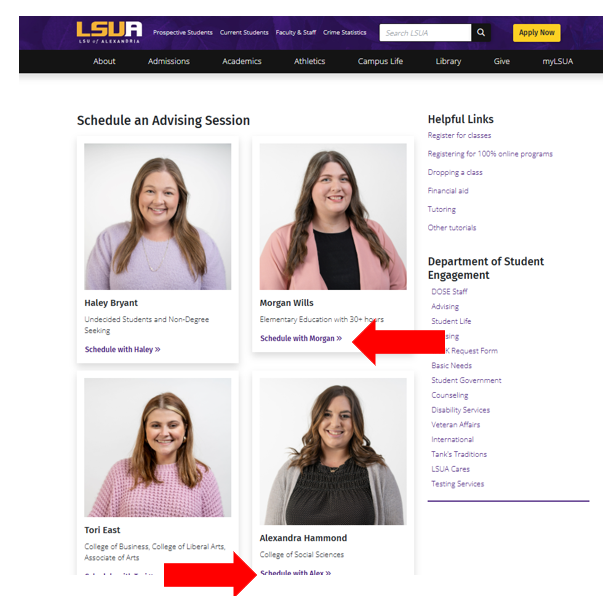Open Prospective Students link
Image resolution: width=616 pixels, height=596 pixels.
click(x=183, y=33)
